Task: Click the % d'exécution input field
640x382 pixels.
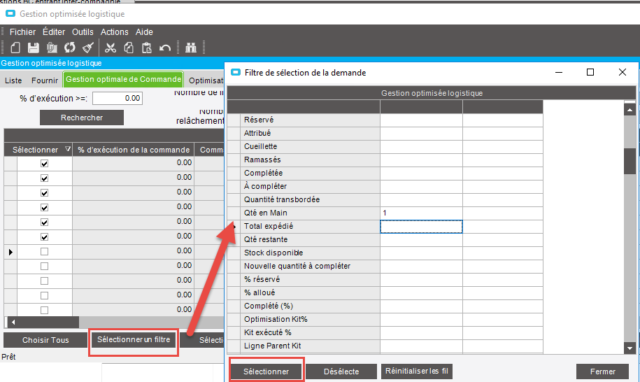Action: (x=117, y=98)
